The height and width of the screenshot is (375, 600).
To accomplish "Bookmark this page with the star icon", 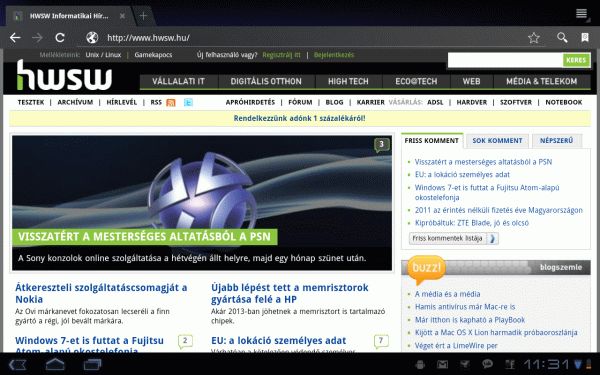I will pos(533,38).
